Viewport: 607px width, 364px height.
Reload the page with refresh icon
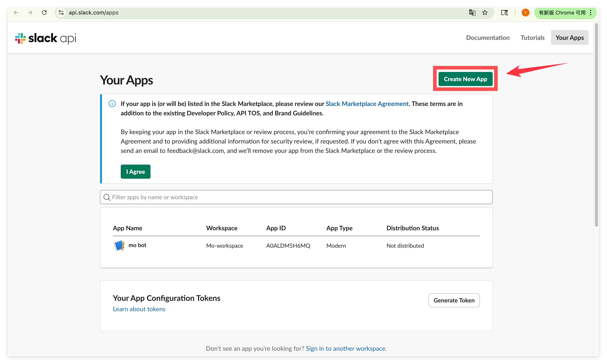click(x=44, y=13)
